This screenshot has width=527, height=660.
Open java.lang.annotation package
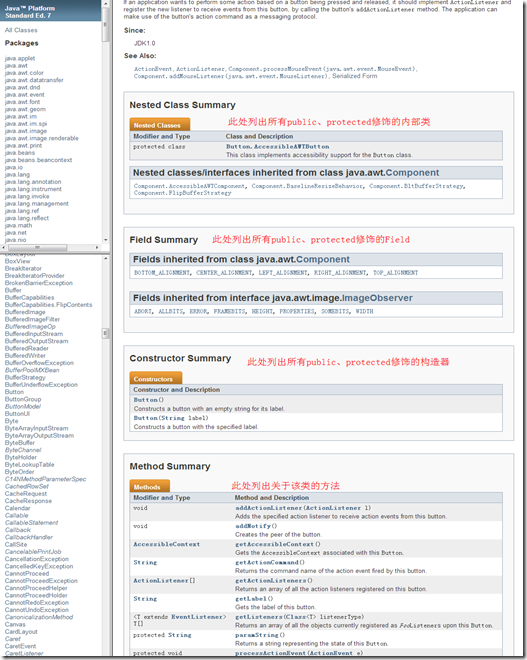33,182
